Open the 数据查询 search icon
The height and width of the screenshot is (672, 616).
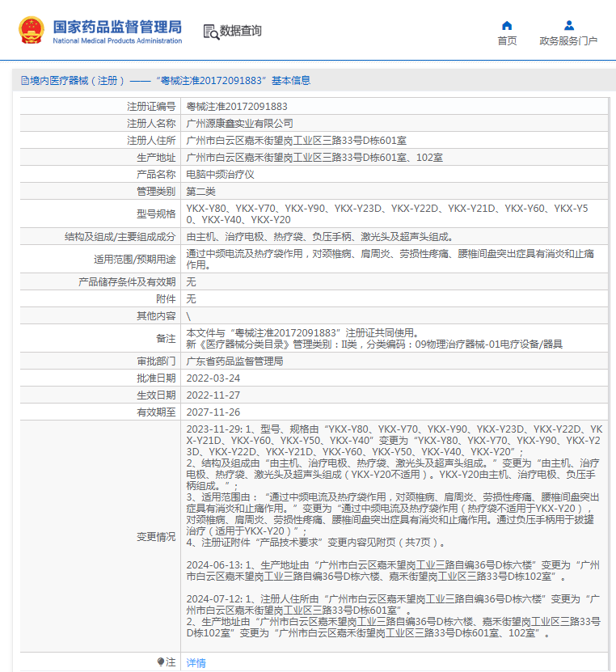211,32
